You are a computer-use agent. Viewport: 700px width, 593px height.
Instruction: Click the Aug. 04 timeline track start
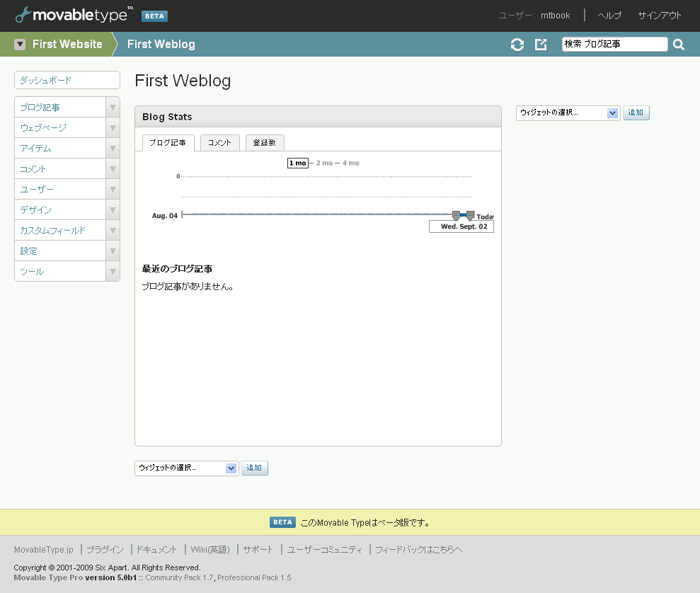point(182,215)
